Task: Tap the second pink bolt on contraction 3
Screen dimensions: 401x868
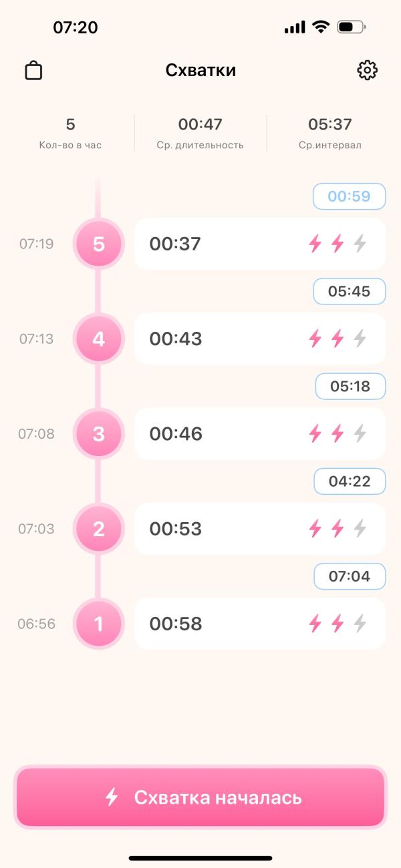Action: coord(338,434)
